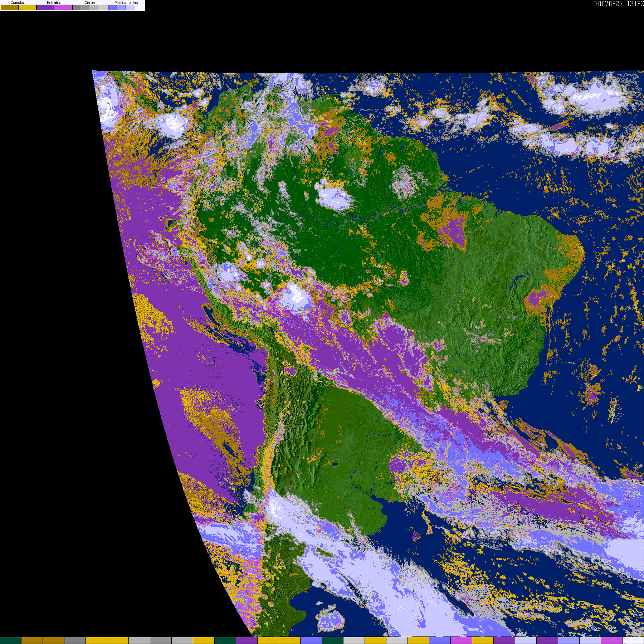Select the Multicamadas legend label

pyautogui.click(x=126, y=3)
